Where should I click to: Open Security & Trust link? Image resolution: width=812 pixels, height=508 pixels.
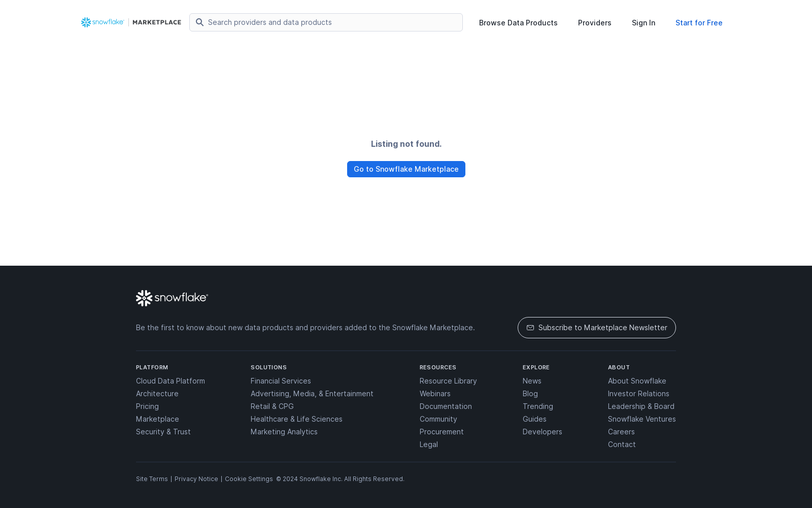tap(163, 432)
